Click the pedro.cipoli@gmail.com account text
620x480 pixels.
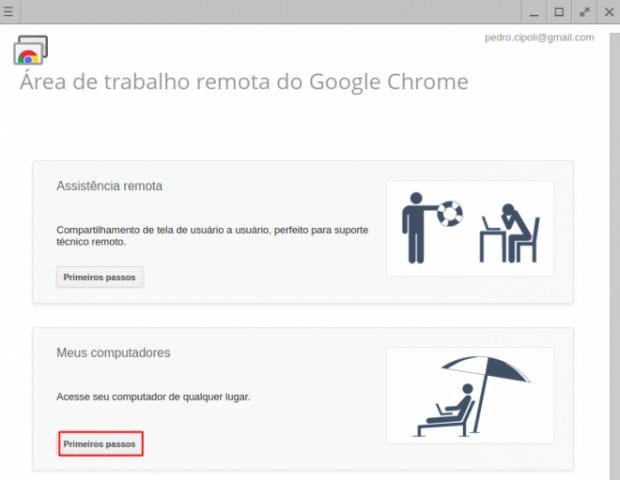(539, 38)
